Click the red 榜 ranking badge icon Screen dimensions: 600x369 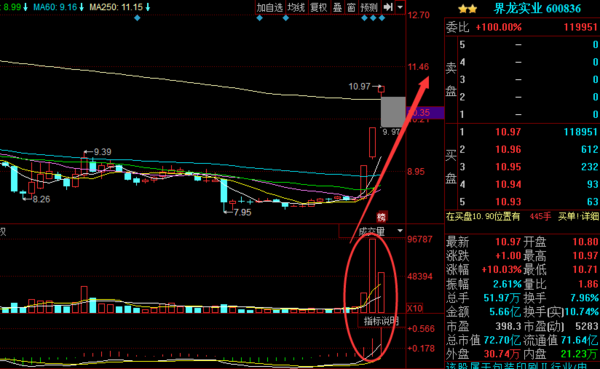[x=382, y=217]
